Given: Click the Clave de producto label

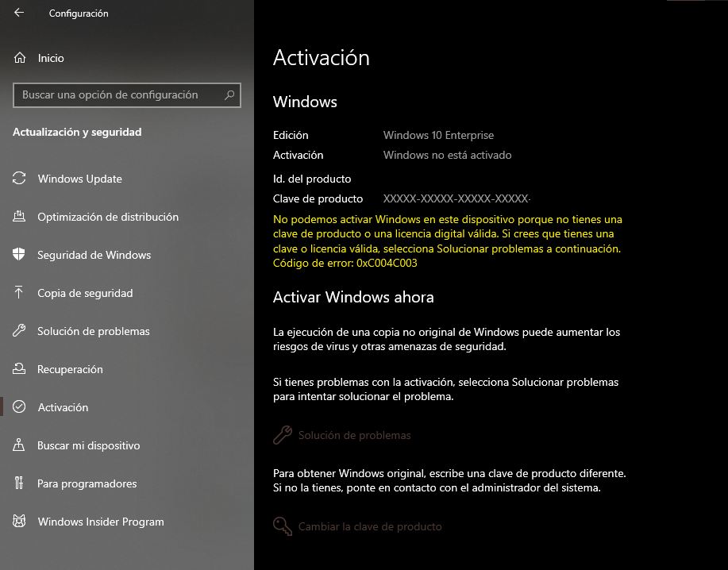Looking at the screenshot, I should pos(318,198).
